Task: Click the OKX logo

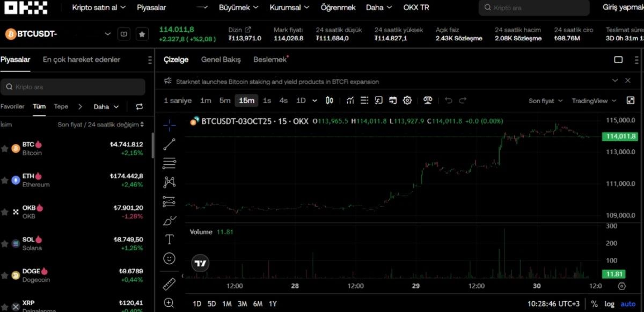Action: click(x=25, y=8)
